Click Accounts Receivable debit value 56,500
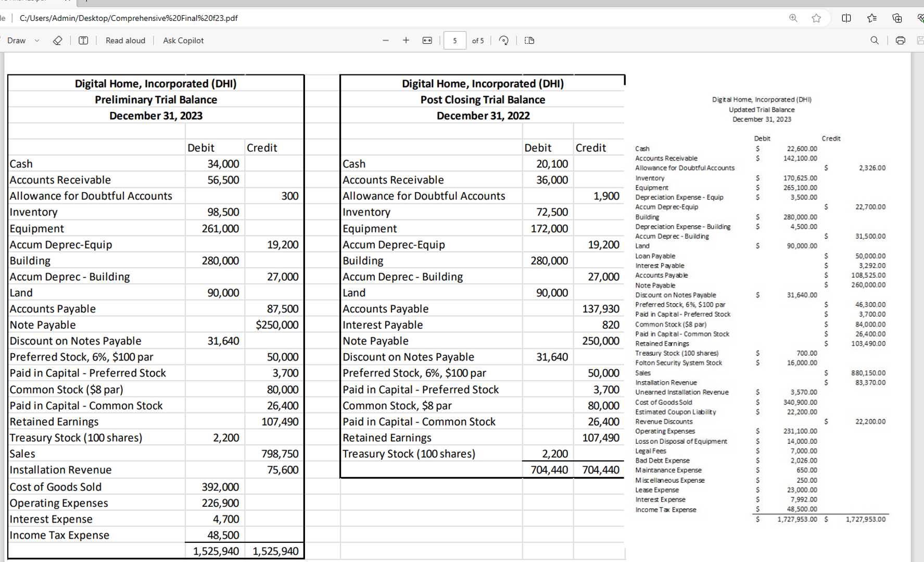This screenshot has height=562, width=924. [x=223, y=180]
